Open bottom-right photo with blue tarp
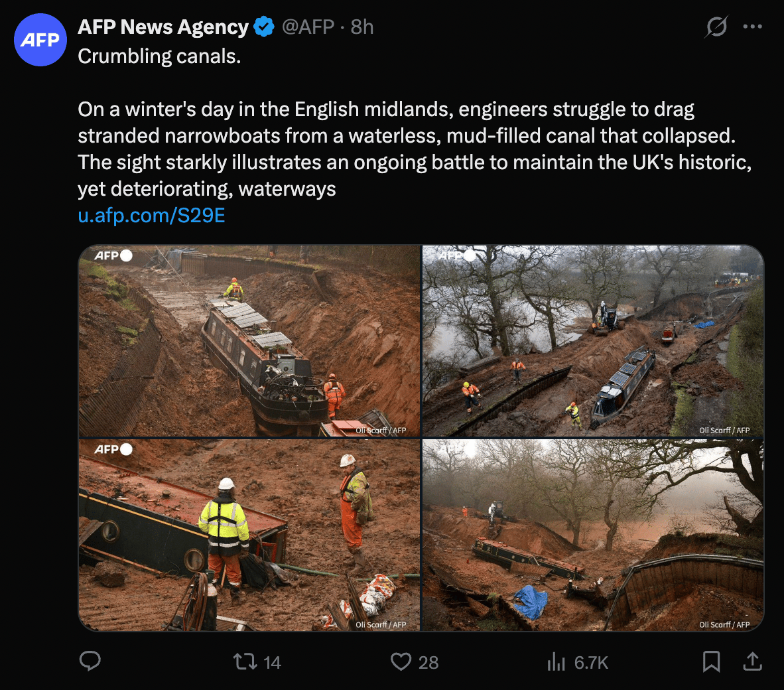 (x=593, y=535)
